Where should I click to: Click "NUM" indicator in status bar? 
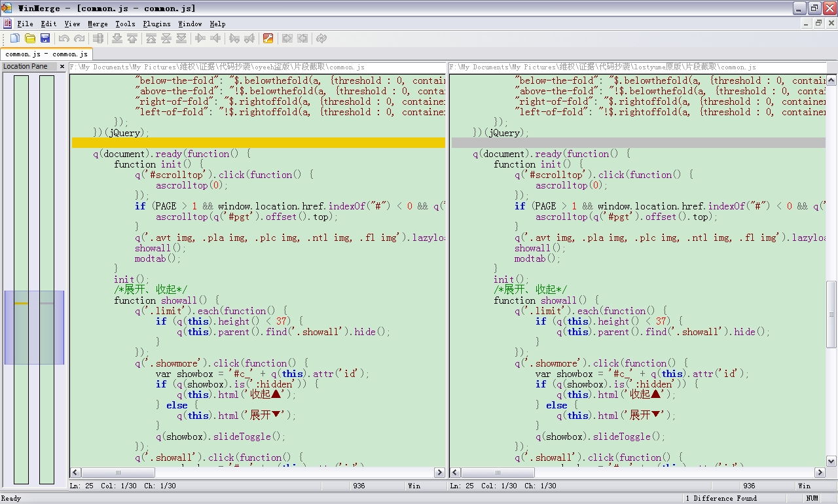click(812, 498)
